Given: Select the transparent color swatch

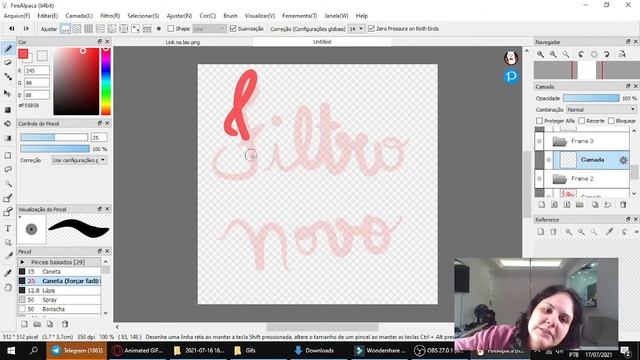Looking at the screenshot, I should pyautogui.click(x=42, y=56).
